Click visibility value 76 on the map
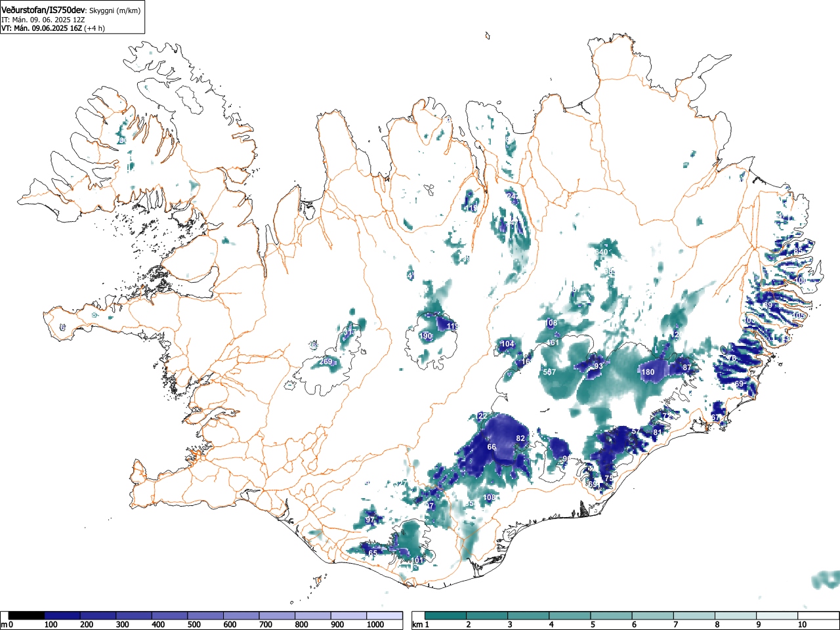840x630 pixels. click(732, 358)
